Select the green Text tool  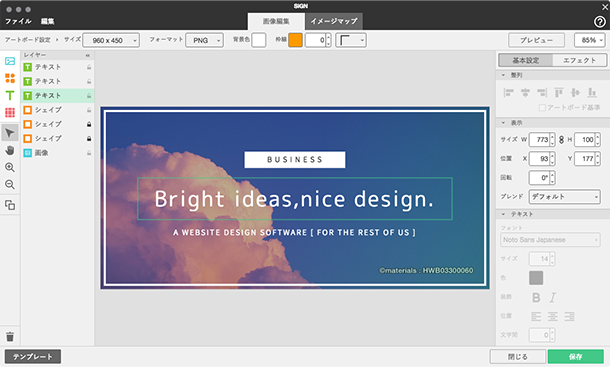(x=10, y=95)
